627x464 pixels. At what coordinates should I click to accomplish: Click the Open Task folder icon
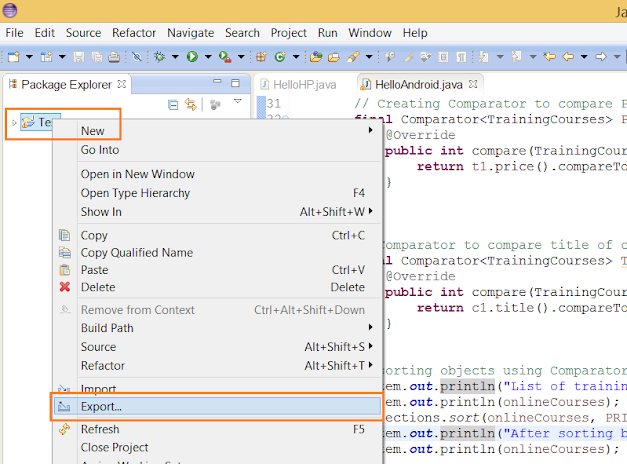[334, 58]
